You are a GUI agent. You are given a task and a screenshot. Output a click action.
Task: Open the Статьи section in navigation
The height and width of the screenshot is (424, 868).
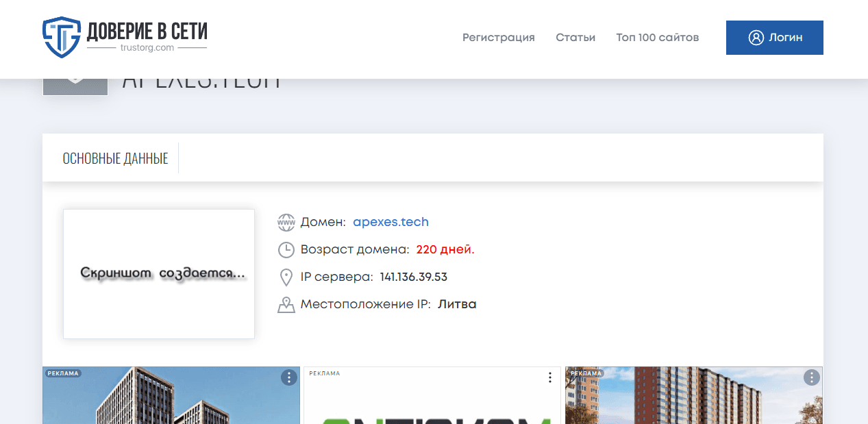(x=575, y=38)
